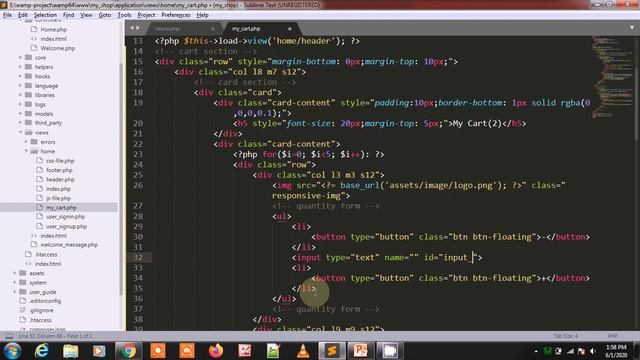640x360 pixels.
Task: Expand the core folder
Action: [x=20, y=58]
